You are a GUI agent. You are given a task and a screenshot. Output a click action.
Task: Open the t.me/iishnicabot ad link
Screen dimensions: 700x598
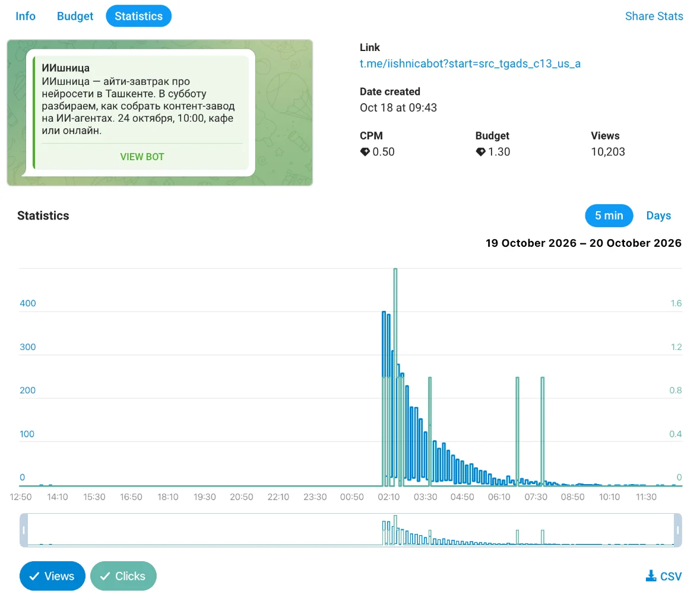[470, 63]
